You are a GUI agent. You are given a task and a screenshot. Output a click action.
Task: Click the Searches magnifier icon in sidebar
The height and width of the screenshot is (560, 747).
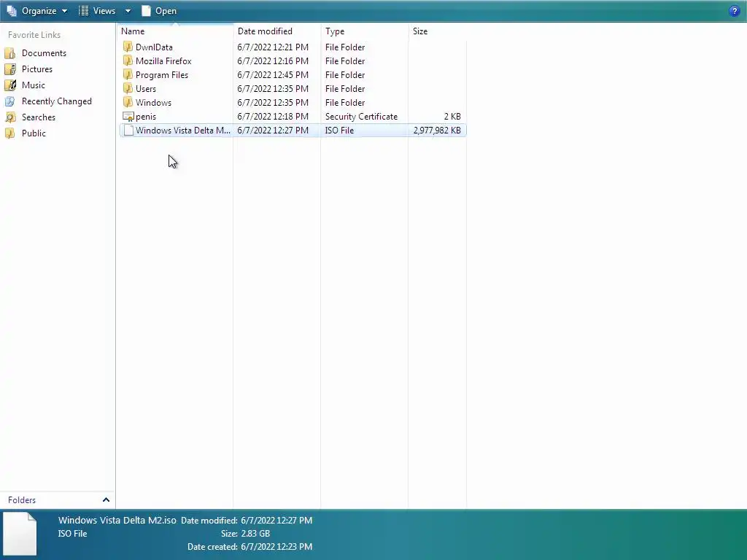pos(10,117)
